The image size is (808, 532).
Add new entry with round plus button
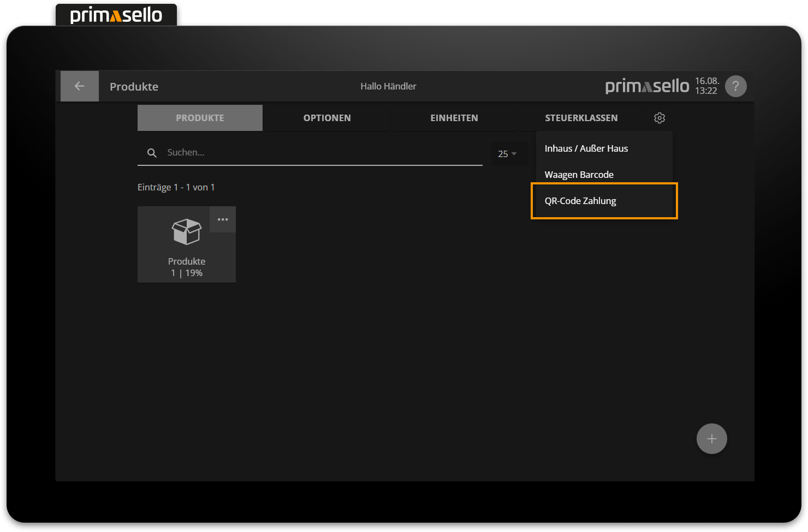711,439
